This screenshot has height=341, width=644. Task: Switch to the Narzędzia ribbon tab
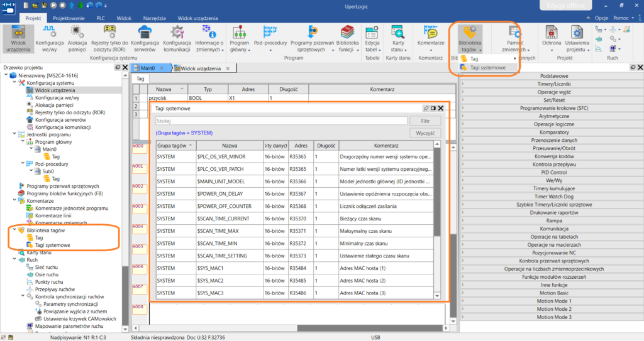coord(155,18)
